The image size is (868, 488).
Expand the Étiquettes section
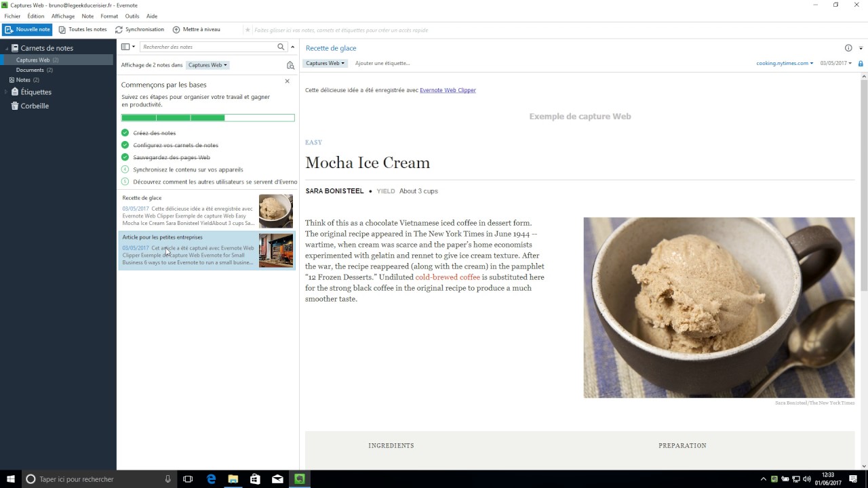pos(6,92)
